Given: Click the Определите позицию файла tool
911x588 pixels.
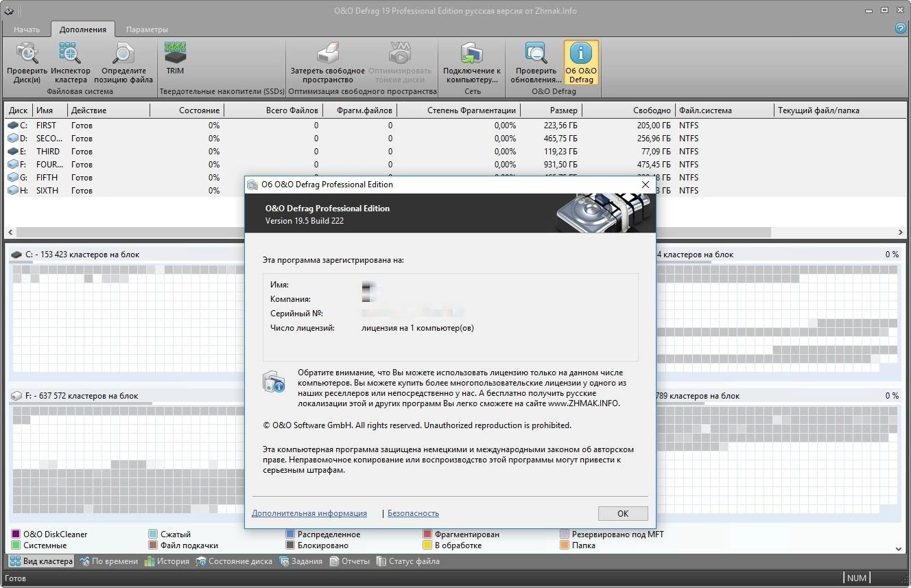Looking at the screenshot, I should (x=123, y=54).
